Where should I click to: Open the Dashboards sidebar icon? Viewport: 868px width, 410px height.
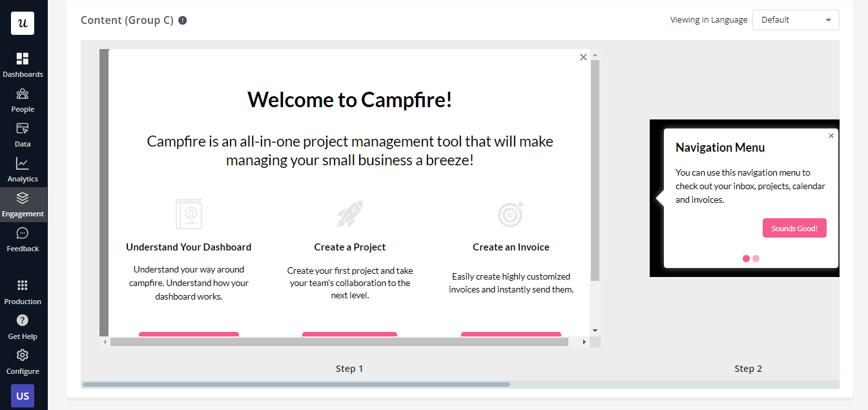(x=23, y=59)
